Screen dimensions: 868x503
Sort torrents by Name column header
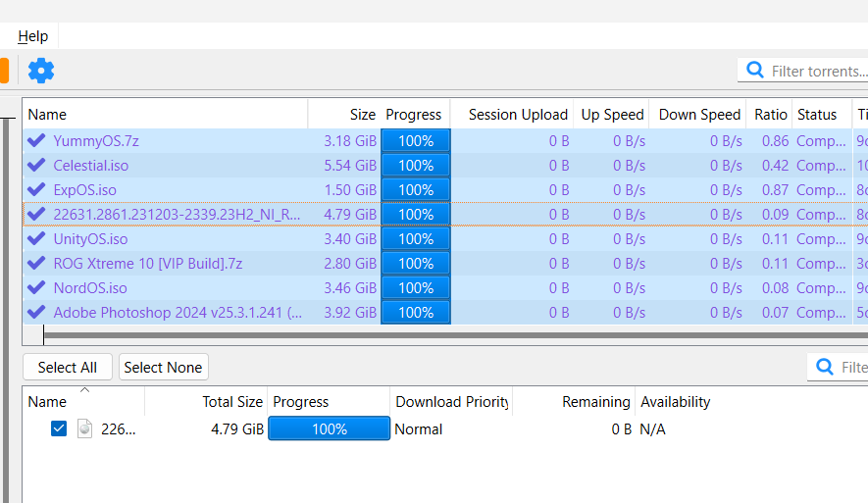[x=165, y=115]
